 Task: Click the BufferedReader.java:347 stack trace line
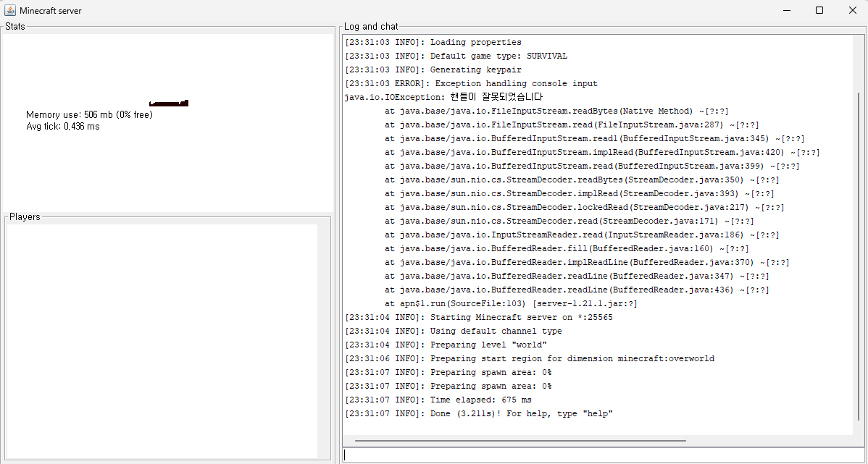click(577, 276)
